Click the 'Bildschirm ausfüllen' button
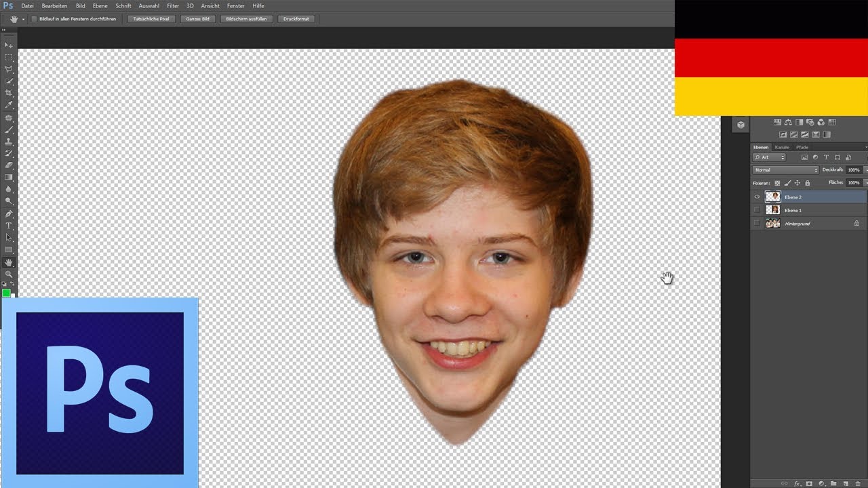868x488 pixels. point(246,19)
